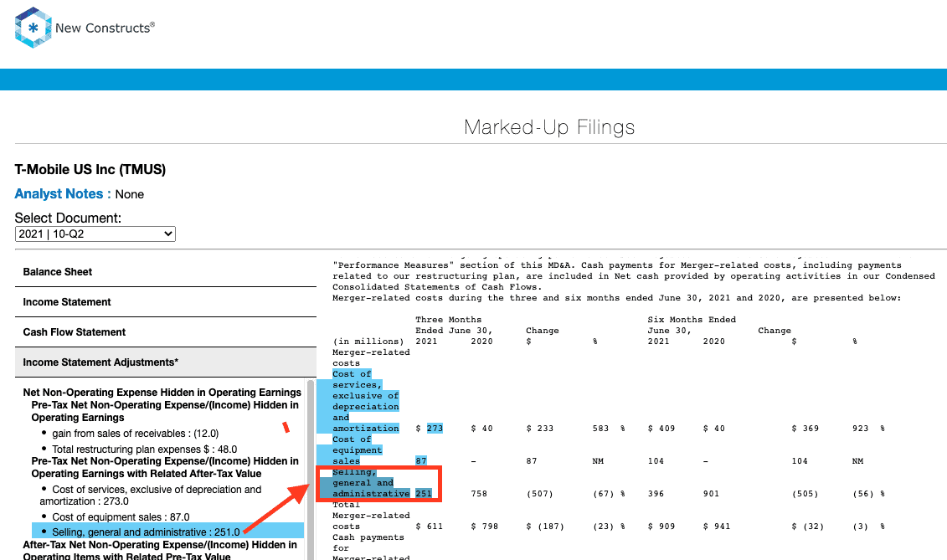The image size is (947, 560).
Task: Click the '$ 941' six-month total value
Action: tap(717, 527)
